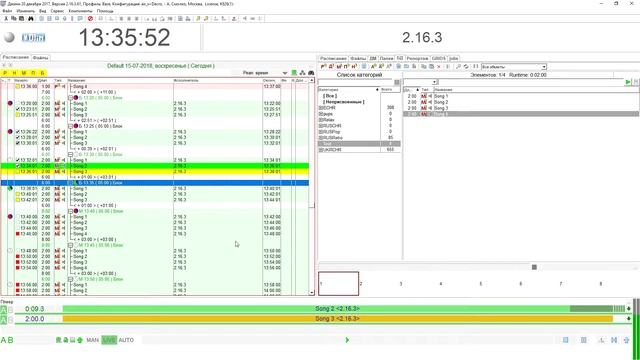Click the green A filter icon in database toolbar
Viewport: 640px width, 360px height.
[373, 67]
